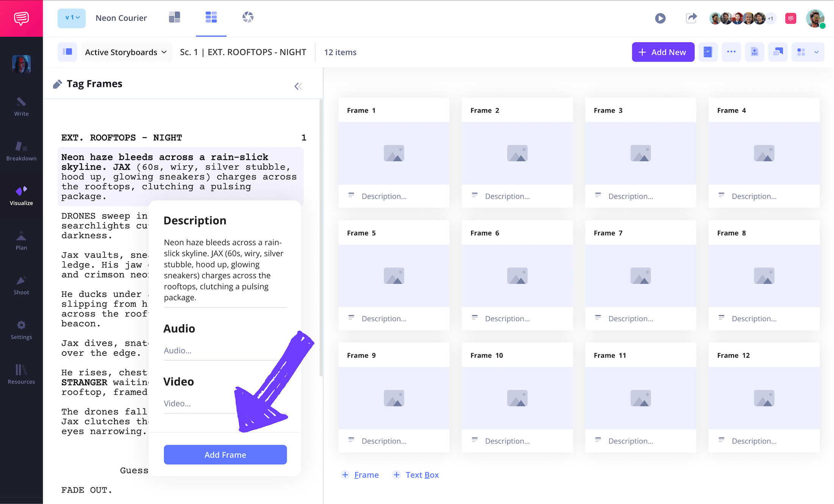
Task: Click the more options ellipsis button
Action: coord(731,52)
